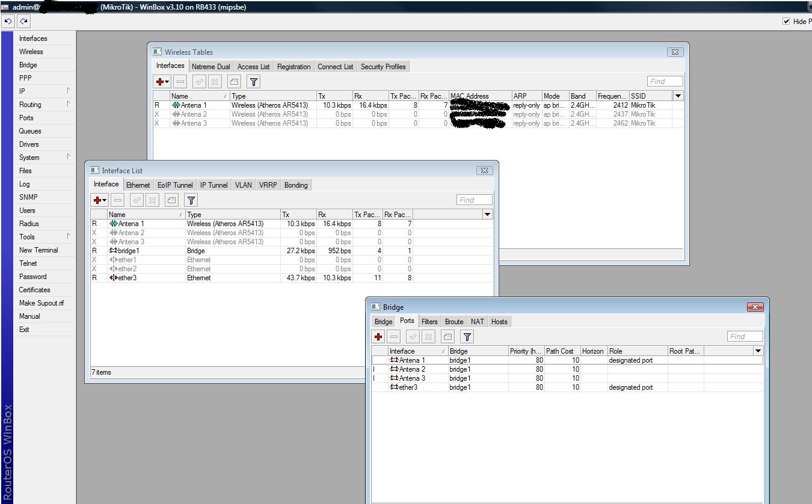The image size is (812, 504).
Task: Open the Access List tab
Action: click(x=253, y=67)
